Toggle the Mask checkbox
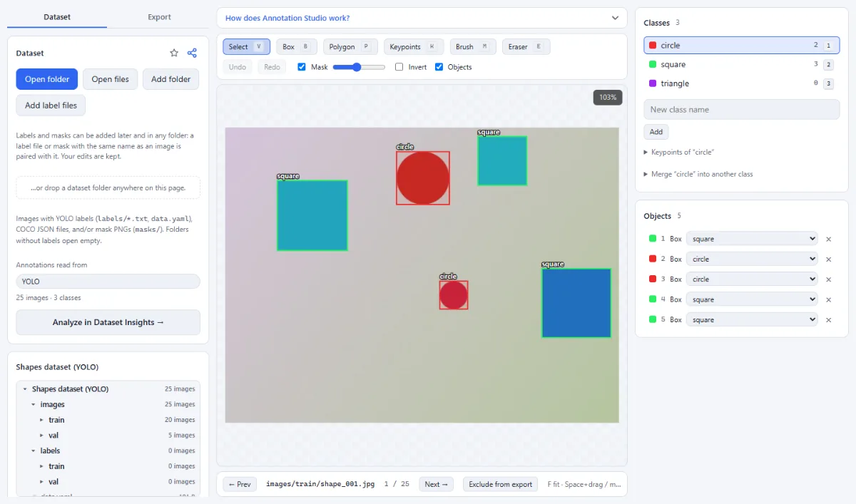 tap(302, 67)
